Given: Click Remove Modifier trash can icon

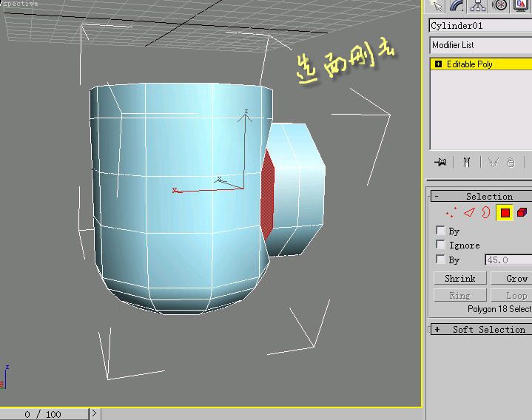Looking at the screenshot, I should tap(511, 163).
